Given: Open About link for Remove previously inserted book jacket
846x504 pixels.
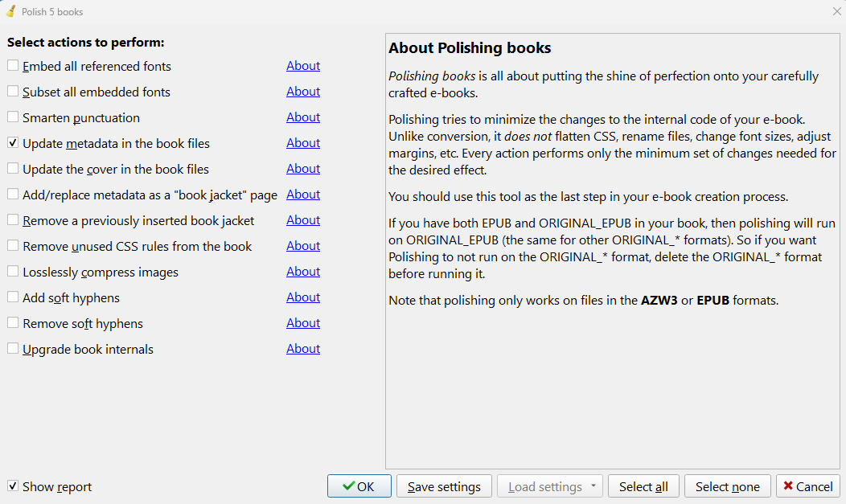Looking at the screenshot, I should [303, 220].
